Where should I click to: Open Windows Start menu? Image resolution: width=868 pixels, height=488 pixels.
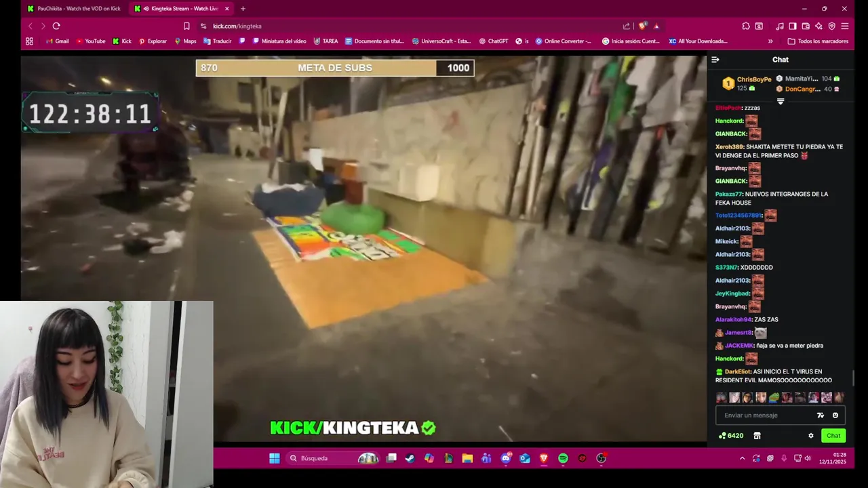pyautogui.click(x=274, y=458)
